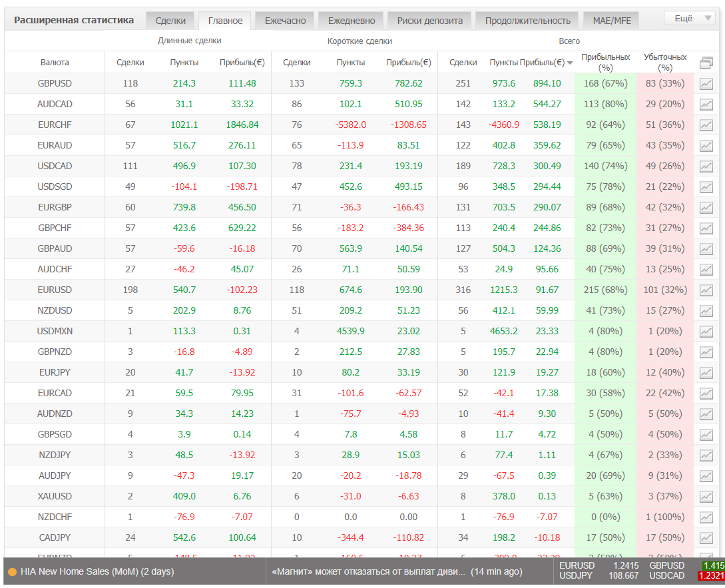
Task: Sort by Убыточных (%) column header
Action: pyautogui.click(x=665, y=63)
